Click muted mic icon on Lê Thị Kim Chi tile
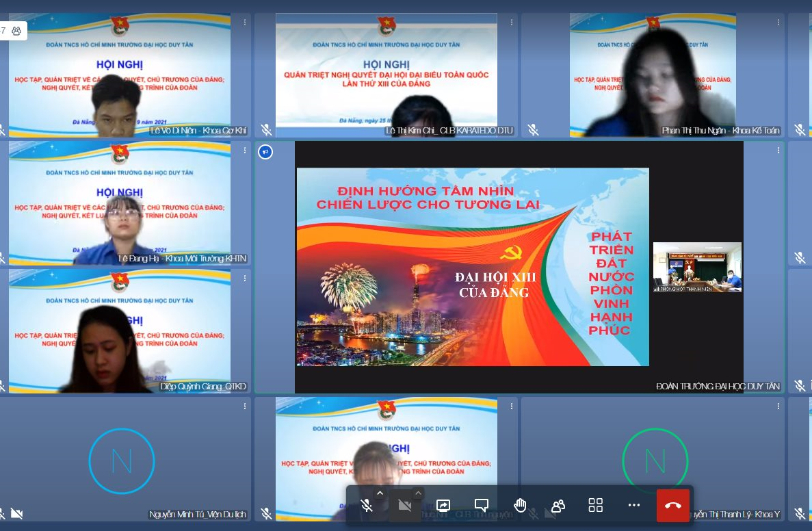812x531 pixels. tap(266, 129)
